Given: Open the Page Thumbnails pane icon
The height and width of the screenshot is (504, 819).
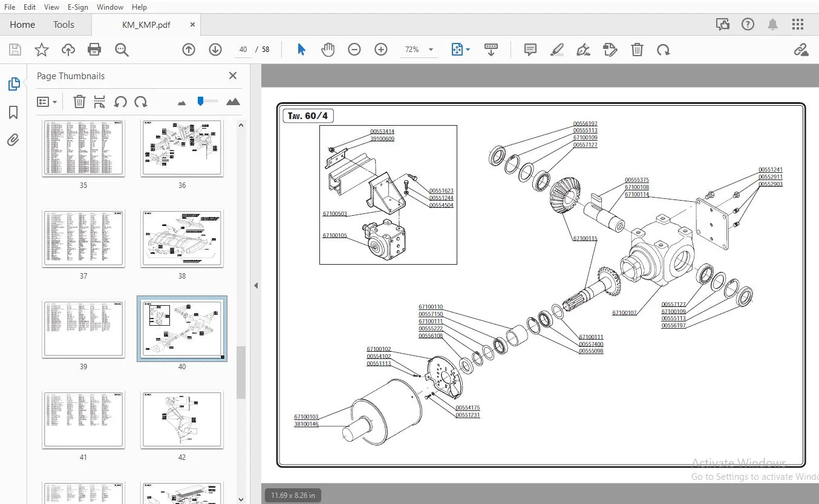Looking at the screenshot, I should [x=13, y=84].
